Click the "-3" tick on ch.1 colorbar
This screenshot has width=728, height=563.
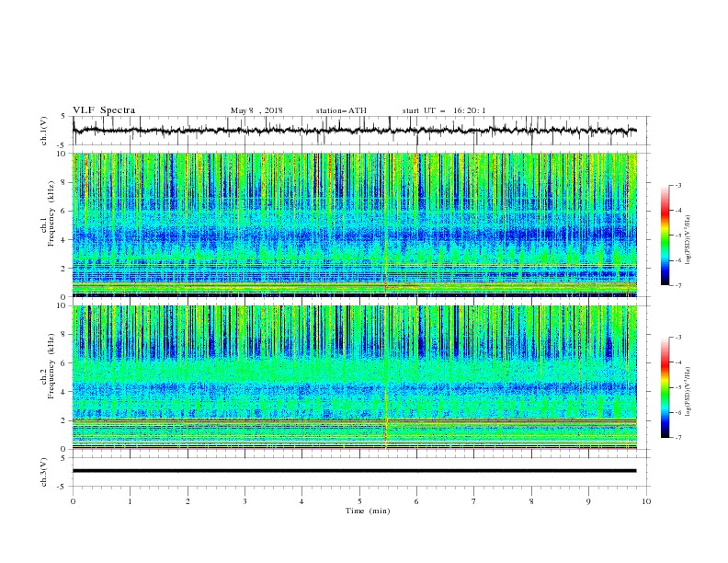click(677, 185)
